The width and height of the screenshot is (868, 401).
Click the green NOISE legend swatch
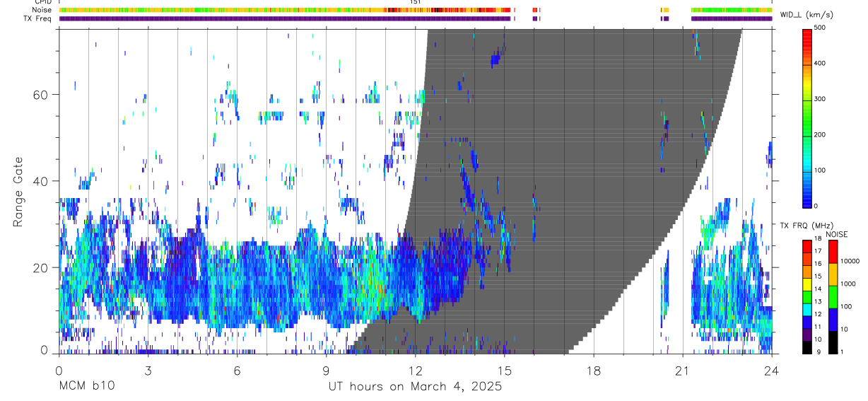[833, 296]
